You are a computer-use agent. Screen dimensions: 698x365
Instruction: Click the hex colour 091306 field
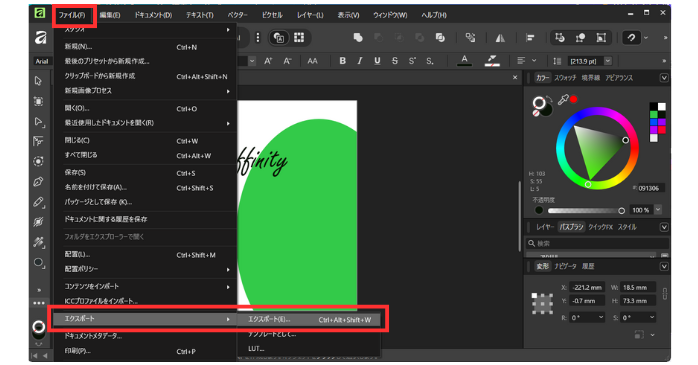tap(651, 188)
